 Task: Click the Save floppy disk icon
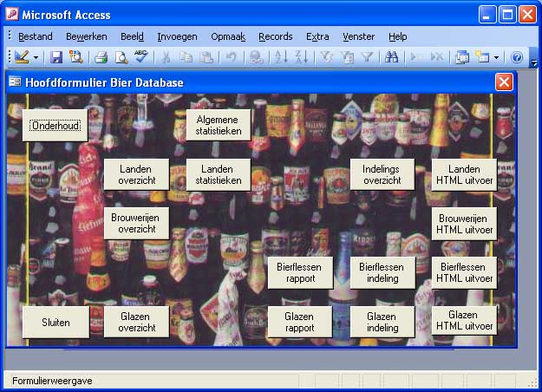(56, 57)
